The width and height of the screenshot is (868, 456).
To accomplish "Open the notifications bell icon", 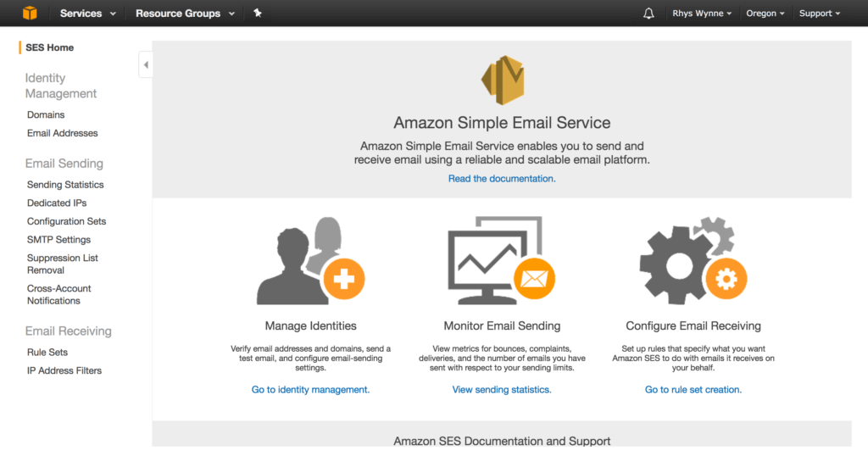I will (x=648, y=14).
